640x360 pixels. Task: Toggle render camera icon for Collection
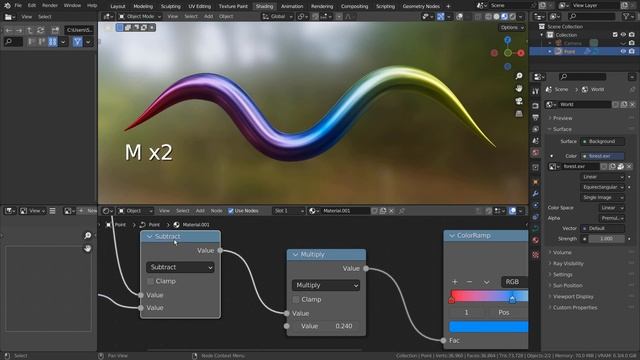point(631,35)
